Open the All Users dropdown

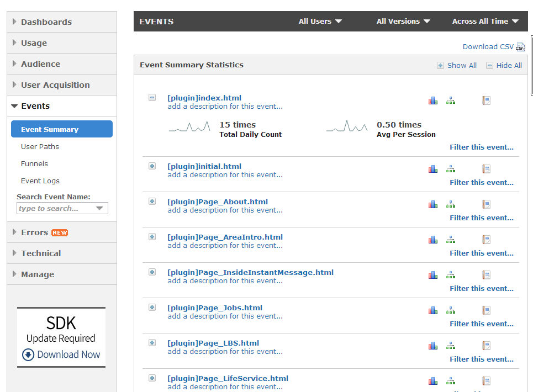(320, 22)
